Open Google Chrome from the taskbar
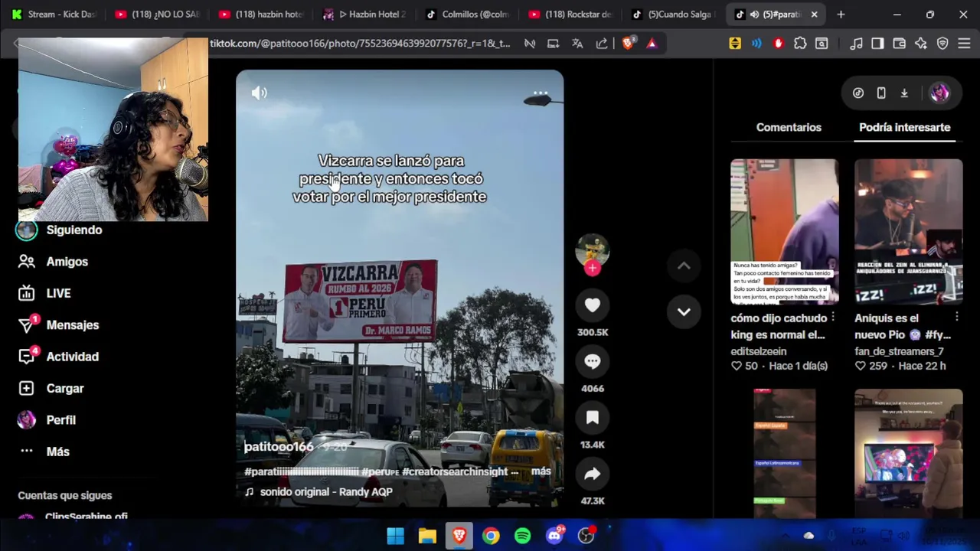 point(491,536)
